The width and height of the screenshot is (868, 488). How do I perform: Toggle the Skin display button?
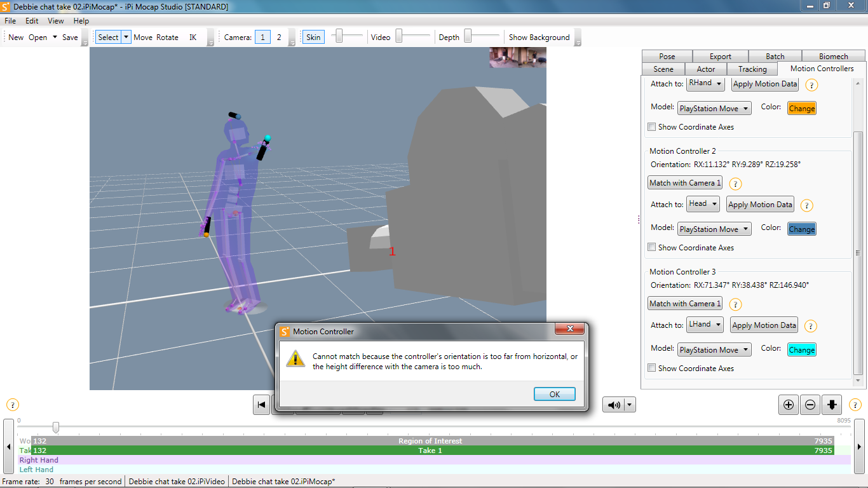pyautogui.click(x=313, y=37)
